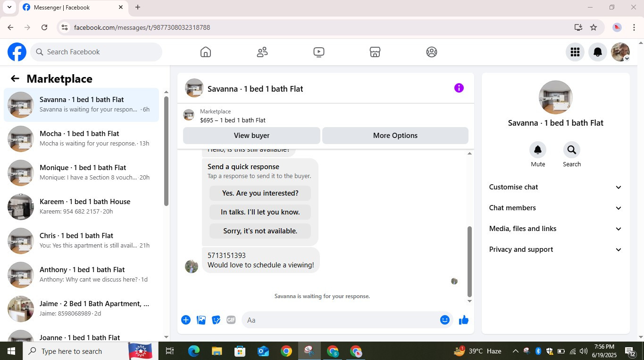Open the tab search dropdown arrow

click(9, 7)
